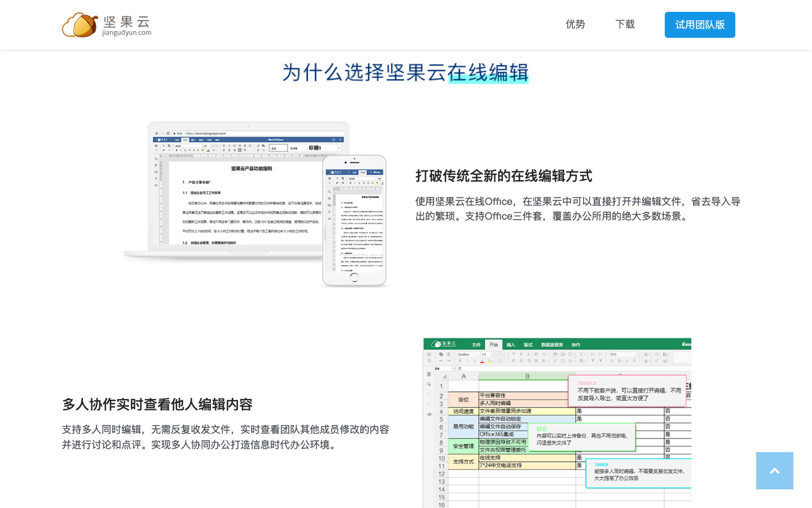The image size is (812, 508).
Task: Toggle italic formatting in the Word toolbar
Action: (181, 150)
